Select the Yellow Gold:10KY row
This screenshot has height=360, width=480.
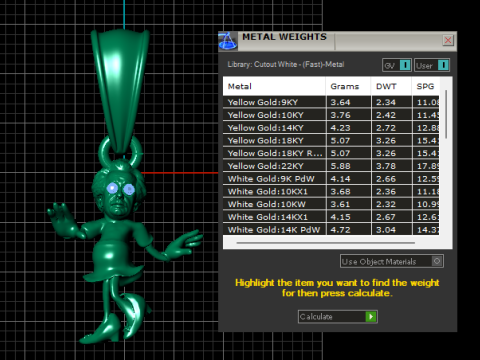(x=331, y=115)
